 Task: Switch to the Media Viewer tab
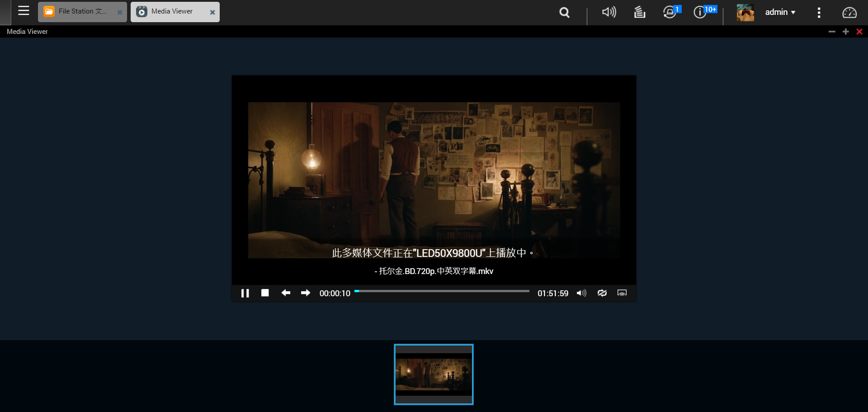click(x=170, y=11)
